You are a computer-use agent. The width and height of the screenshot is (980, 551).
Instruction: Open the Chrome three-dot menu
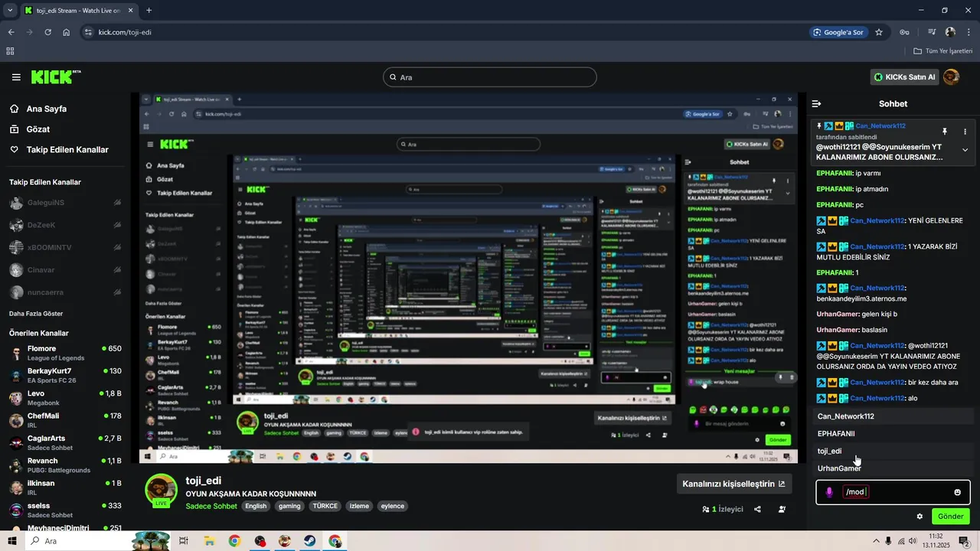[969, 32]
